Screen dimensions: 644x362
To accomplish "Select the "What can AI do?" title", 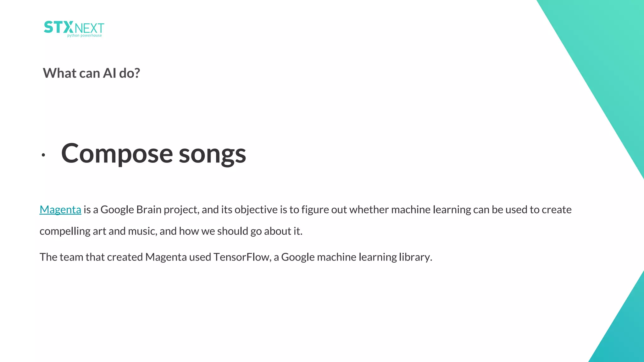I will click(x=92, y=73).
